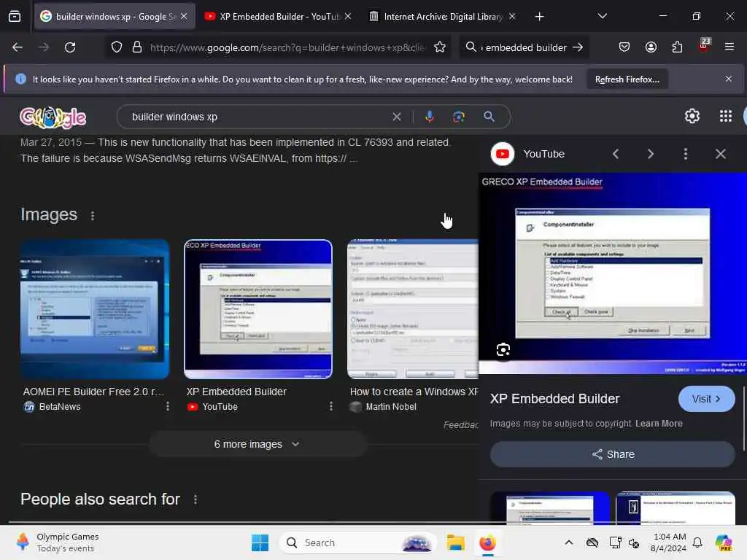Show hidden system tray icons chevron
This screenshot has width=747, height=560.
click(x=569, y=542)
